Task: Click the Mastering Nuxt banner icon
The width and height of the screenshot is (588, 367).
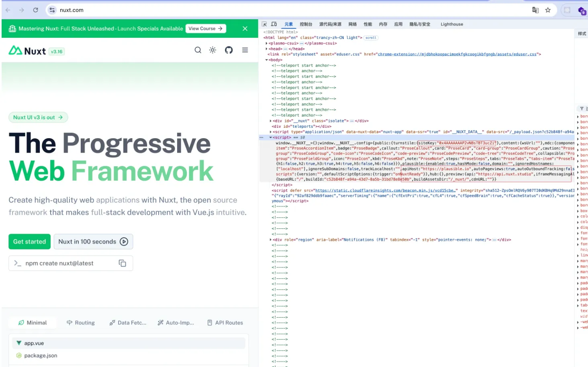Action: pyautogui.click(x=12, y=29)
